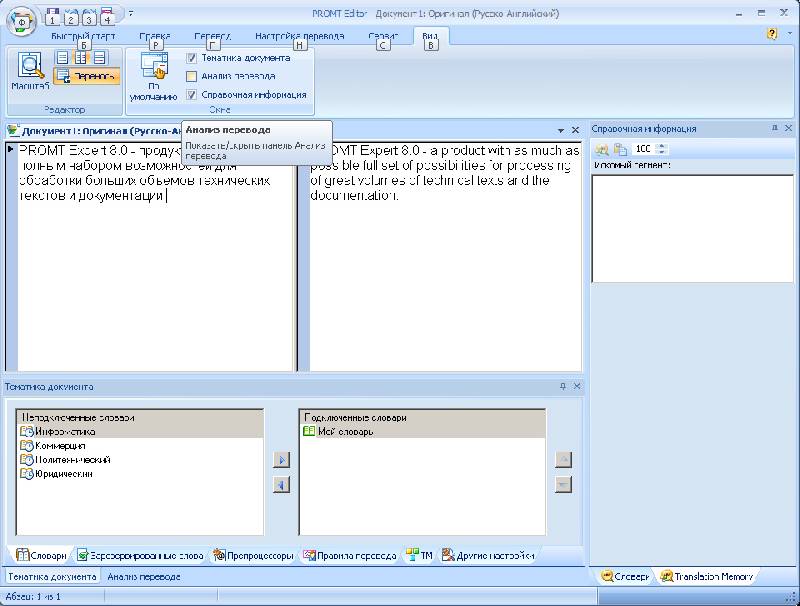Click the third quick access toolbar icon
Viewport: 800px width, 606px height.
(89, 15)
